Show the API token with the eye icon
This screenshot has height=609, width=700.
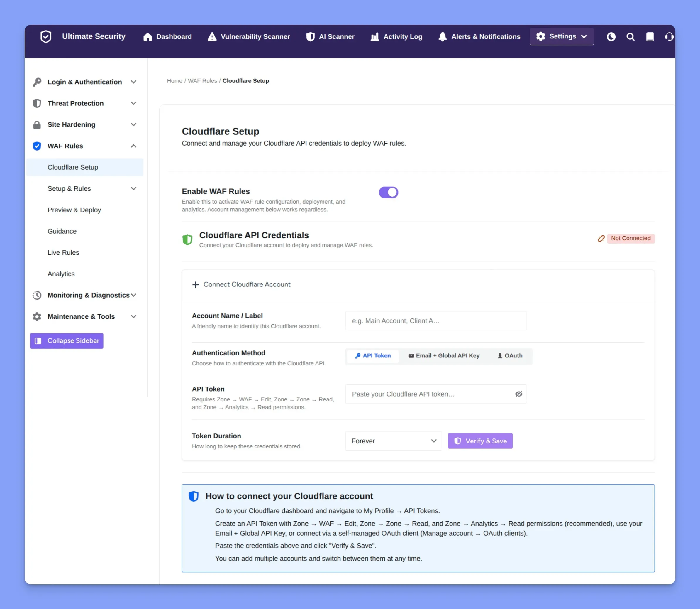518,394
